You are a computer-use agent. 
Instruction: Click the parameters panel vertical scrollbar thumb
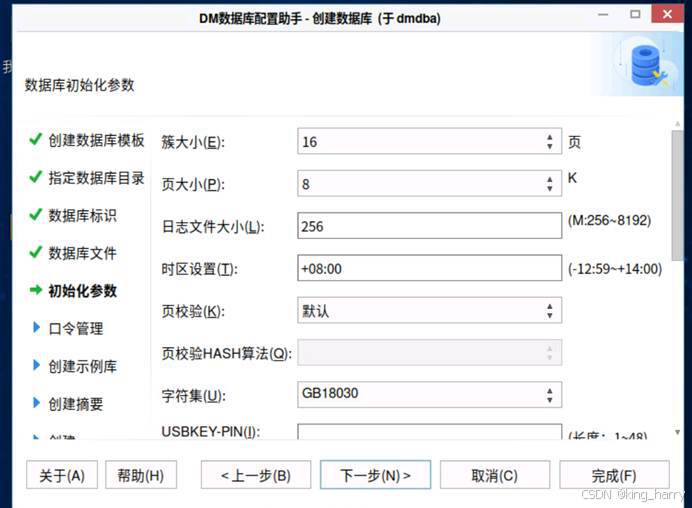pos(677,195)
